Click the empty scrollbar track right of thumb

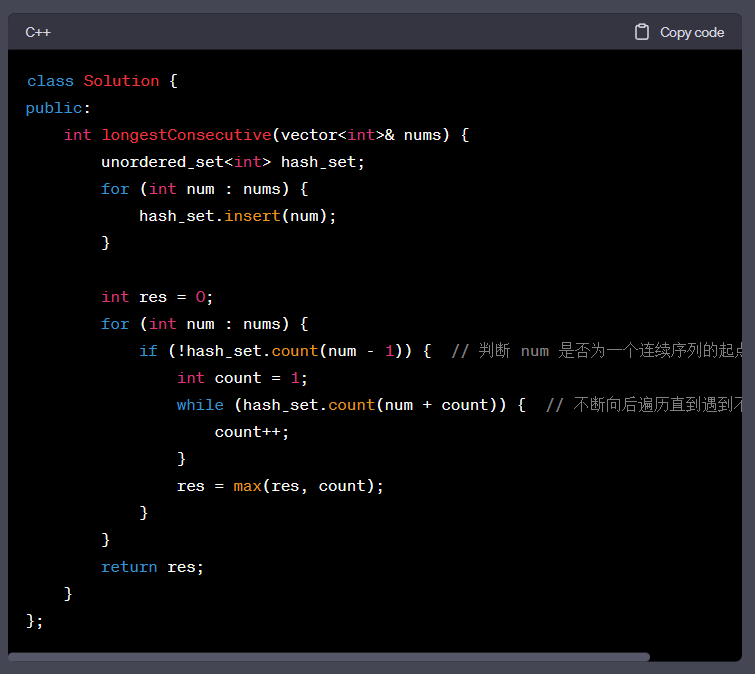tap(694, 657)
